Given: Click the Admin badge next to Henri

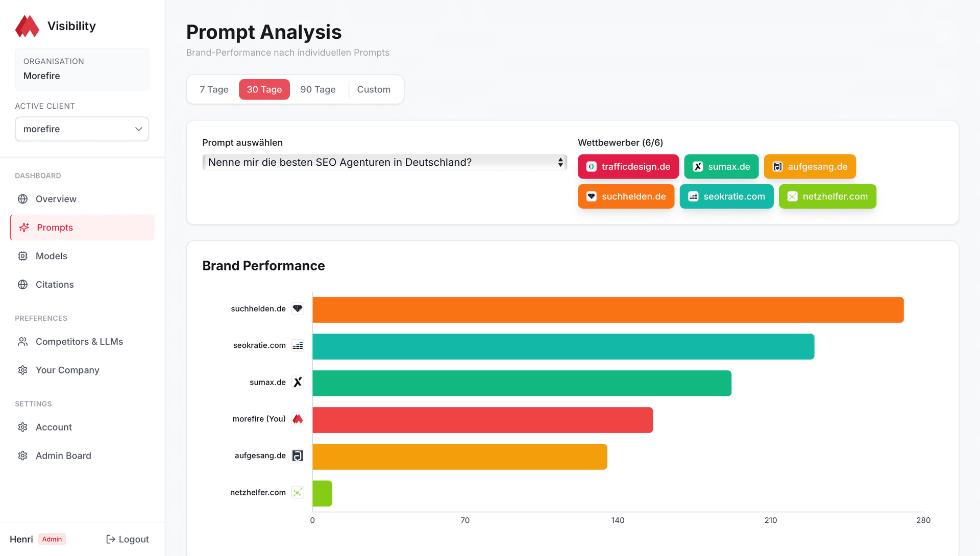Looking at the screenshot, I should [52, 539].
